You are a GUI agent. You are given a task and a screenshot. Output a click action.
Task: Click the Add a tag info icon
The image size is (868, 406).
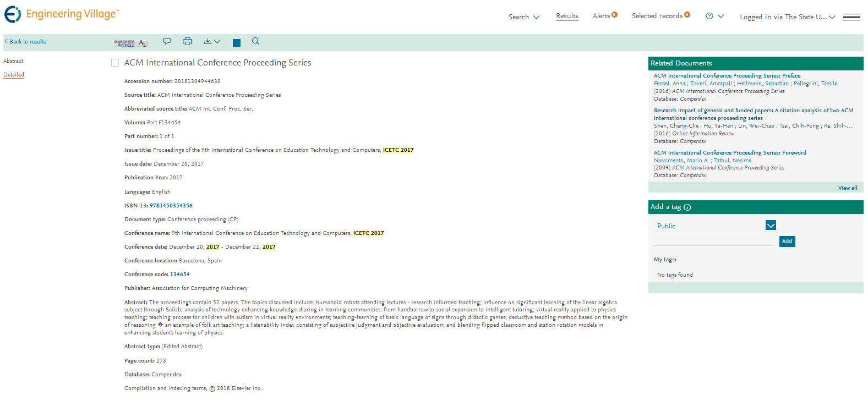click(x=687, y=207)
